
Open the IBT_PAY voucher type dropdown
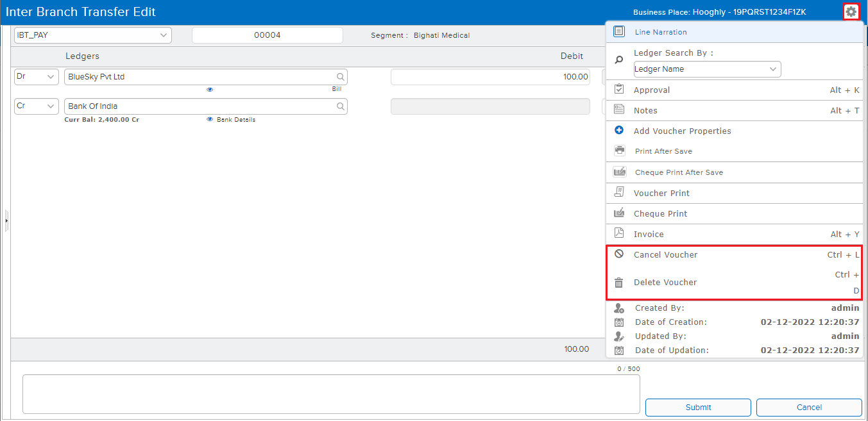[x=92, y=35]
